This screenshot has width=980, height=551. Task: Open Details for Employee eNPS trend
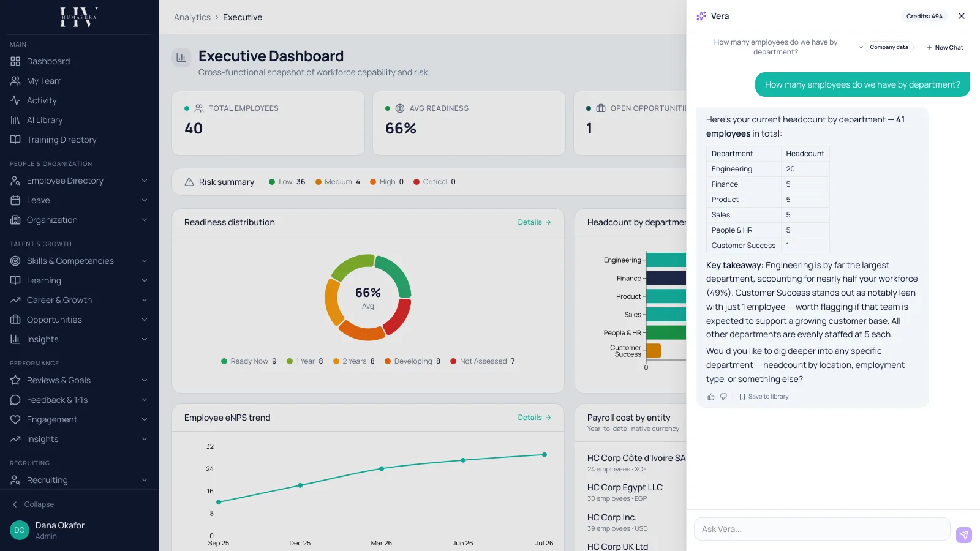click(534, 418)
